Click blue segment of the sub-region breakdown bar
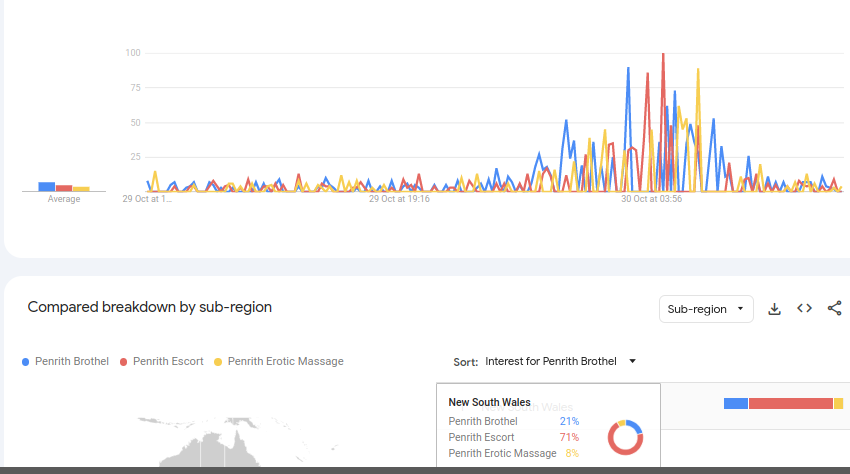This screenshot has height=474, width=850. (736, 403)
